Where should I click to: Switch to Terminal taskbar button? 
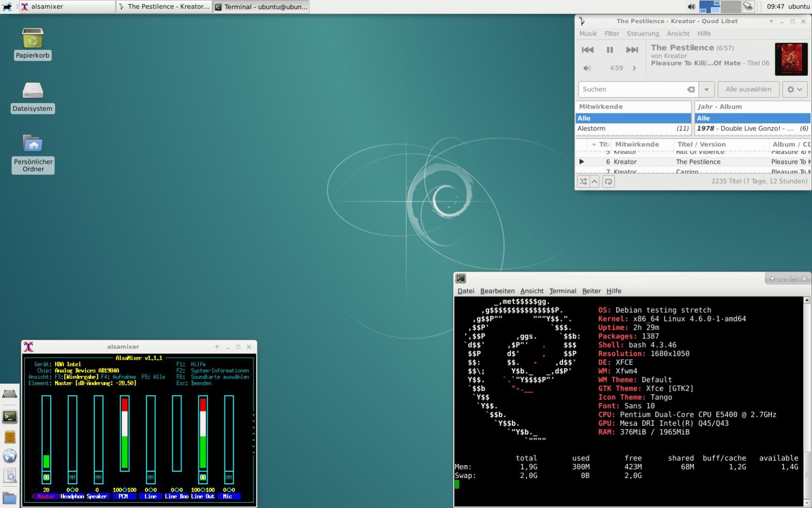pos(261,7)
